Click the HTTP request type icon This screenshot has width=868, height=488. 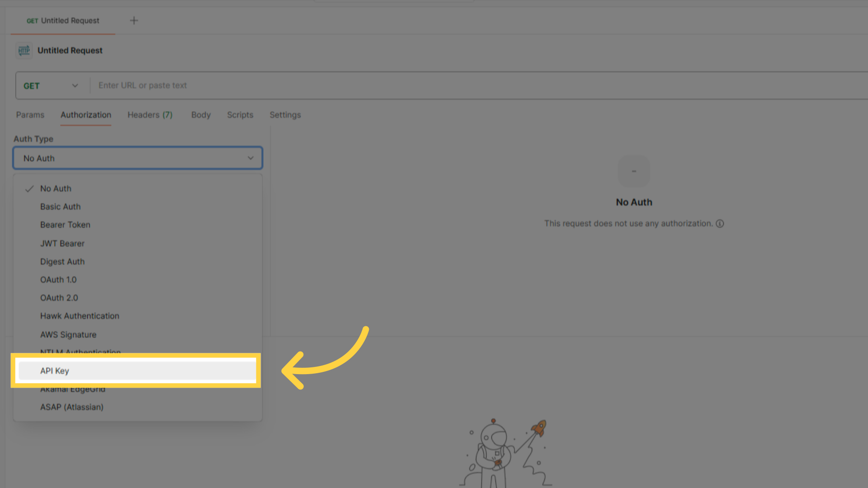click(24, 51)
